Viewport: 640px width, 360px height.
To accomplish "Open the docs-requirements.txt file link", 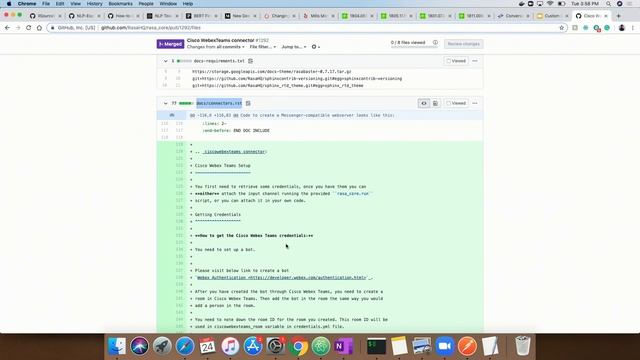I will tap(219, 61).
